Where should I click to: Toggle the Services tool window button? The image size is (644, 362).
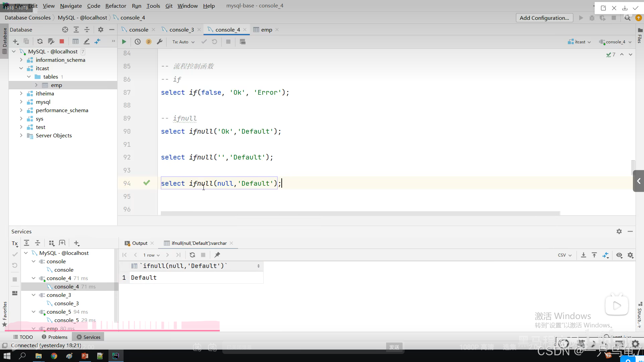[89, 337]
